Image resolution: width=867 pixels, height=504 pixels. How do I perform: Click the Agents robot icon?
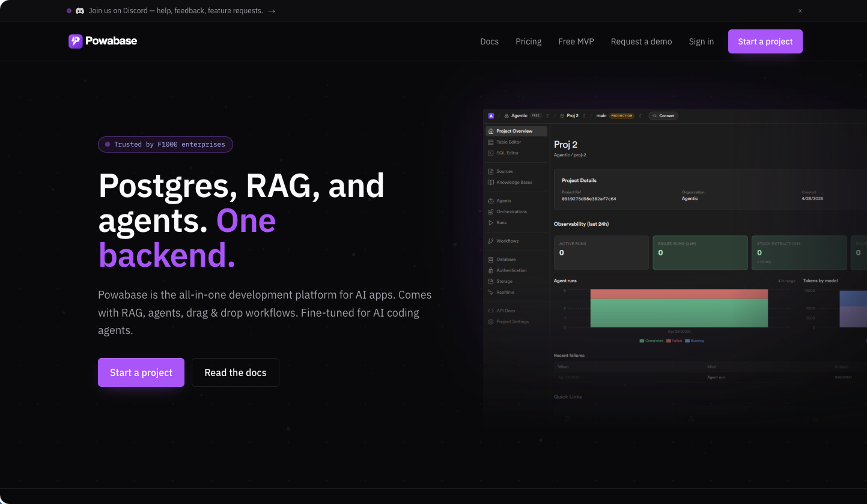coord(491,201)
